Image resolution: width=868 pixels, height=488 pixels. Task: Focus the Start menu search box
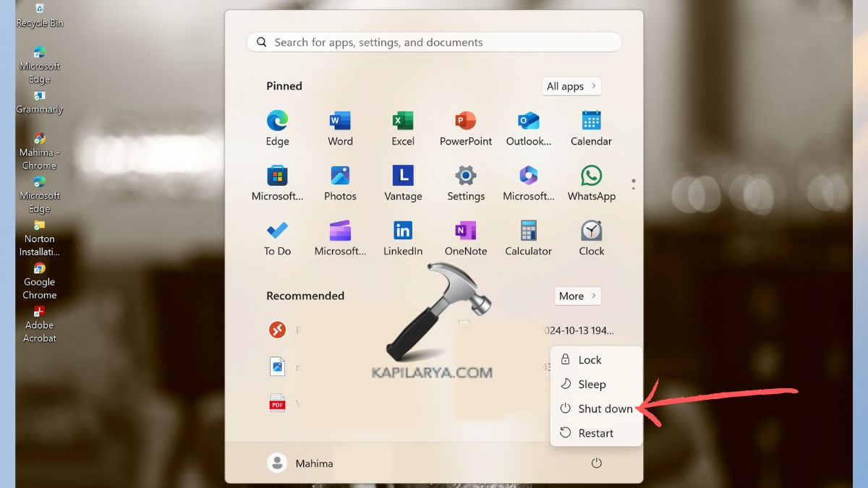434,43
